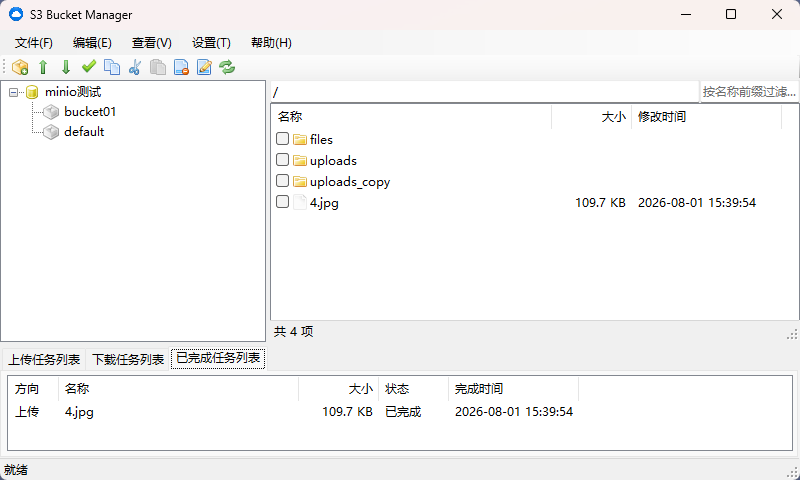Select the bucket01 tree item

click(90, 112)
